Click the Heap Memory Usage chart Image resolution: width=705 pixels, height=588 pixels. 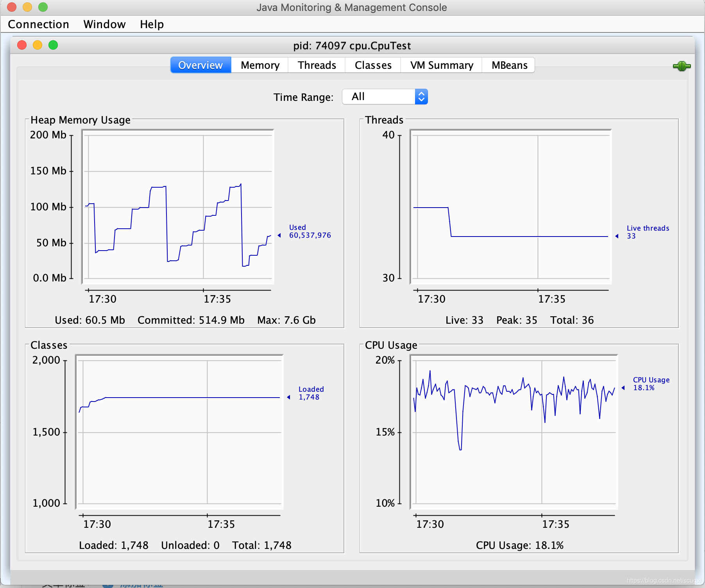tap(178, 207)
